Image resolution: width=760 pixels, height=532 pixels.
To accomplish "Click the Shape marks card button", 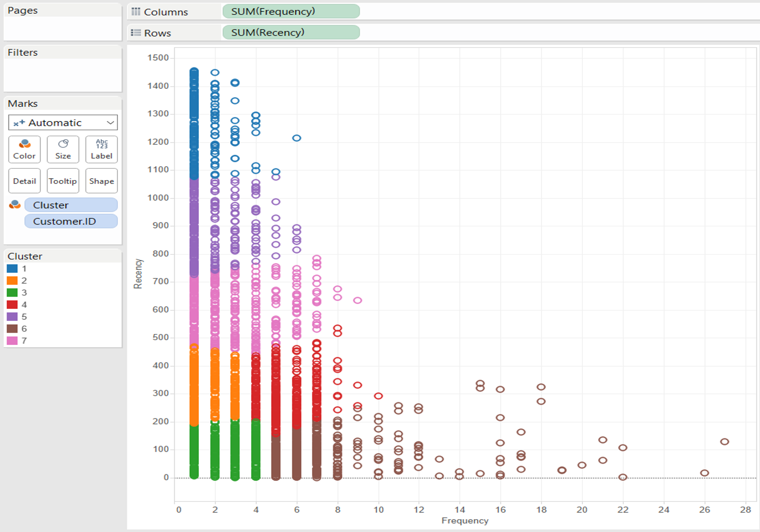I will pyautogui.click(x=101, y=181).
